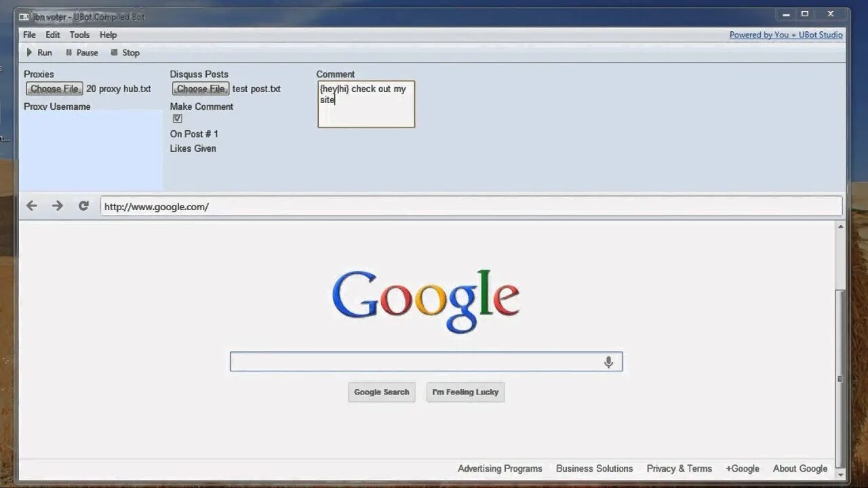Image resolution: width=868 pixels, height=488 pixels.
Task: Maximize the UBot Compiled Bot window
Action: 805,14
